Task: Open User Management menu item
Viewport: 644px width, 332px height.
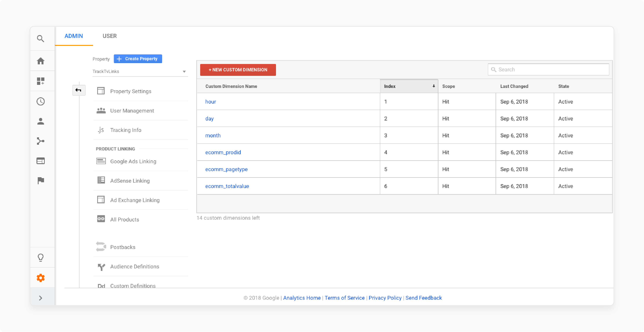Action: (132, 111)
